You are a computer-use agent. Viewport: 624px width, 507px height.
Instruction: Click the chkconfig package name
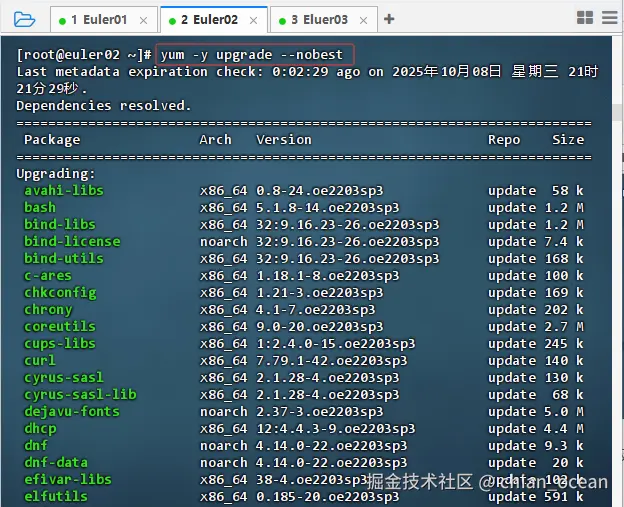60,292
